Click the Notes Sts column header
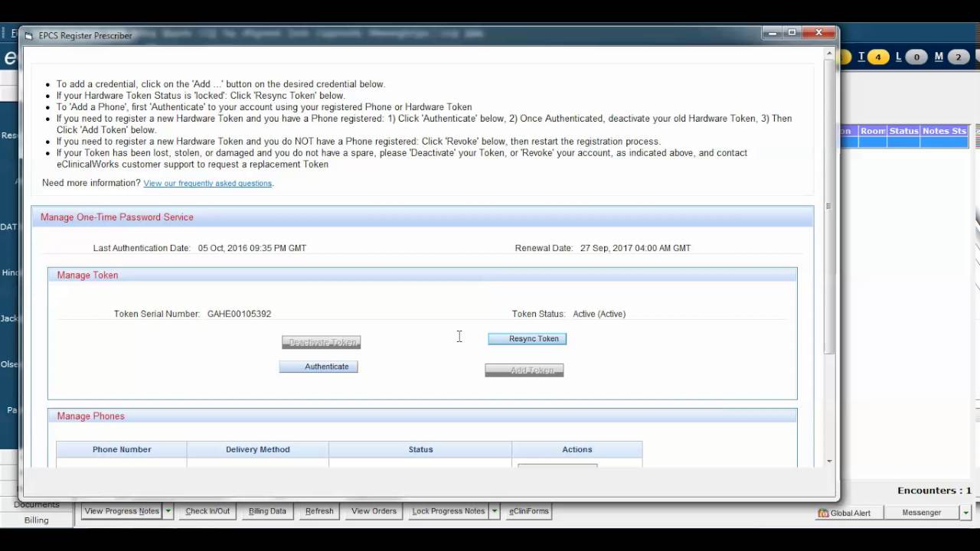 944,131
